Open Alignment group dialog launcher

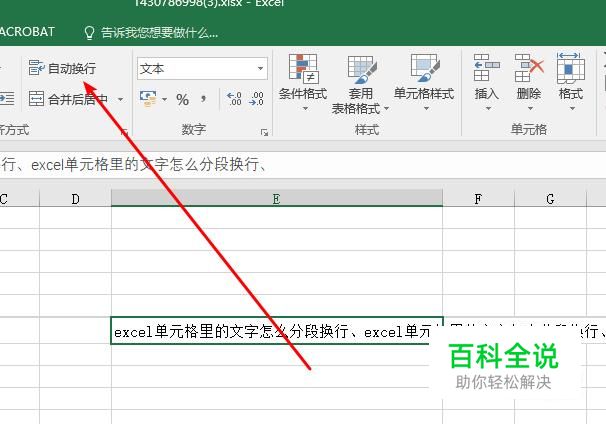124,133
